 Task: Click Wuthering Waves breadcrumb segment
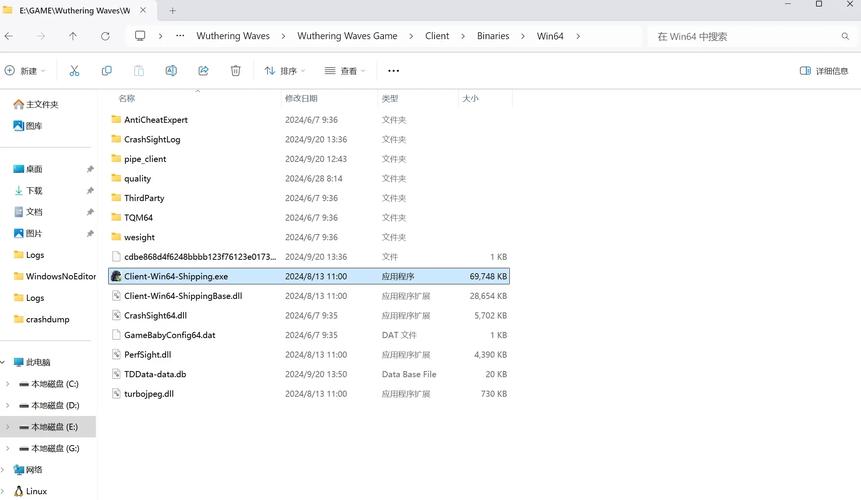[233, 36]
